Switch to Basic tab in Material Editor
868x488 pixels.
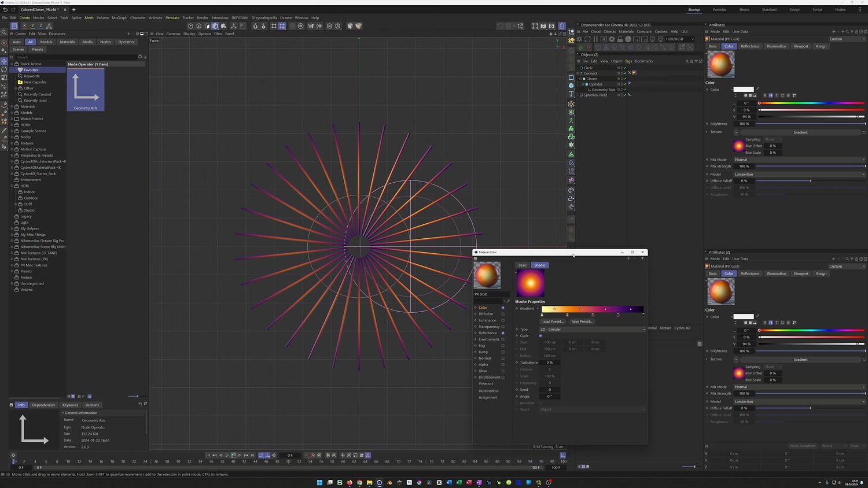coord(522,265)
